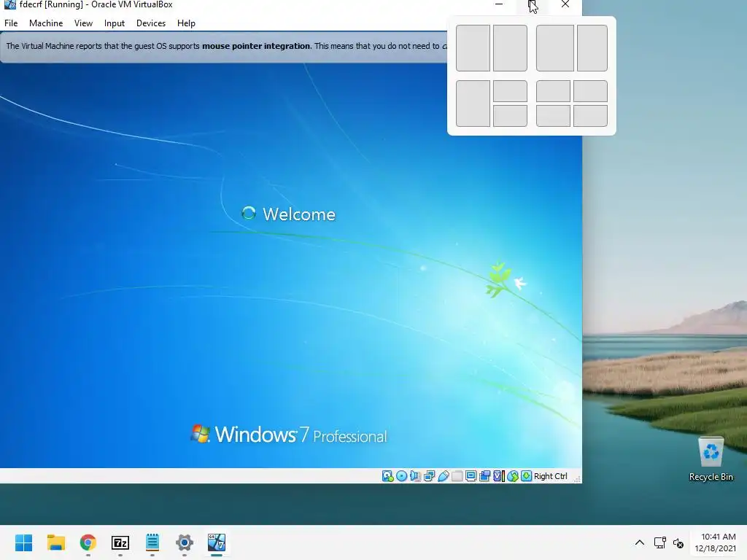Open the recording indicator in status bar
This screenshot has height=560, width=747.
[x=484, y=476]
